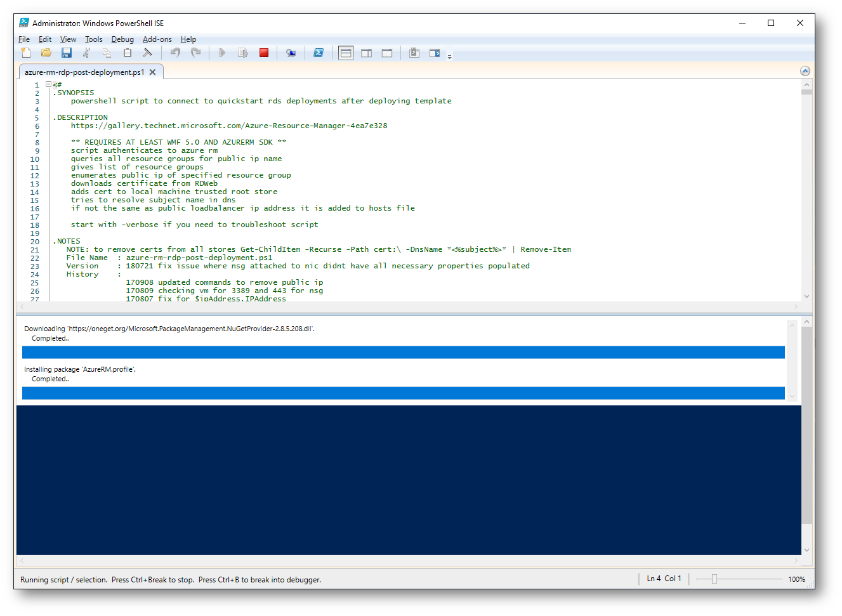Click console pane scroll right arrow

point(796,561)
